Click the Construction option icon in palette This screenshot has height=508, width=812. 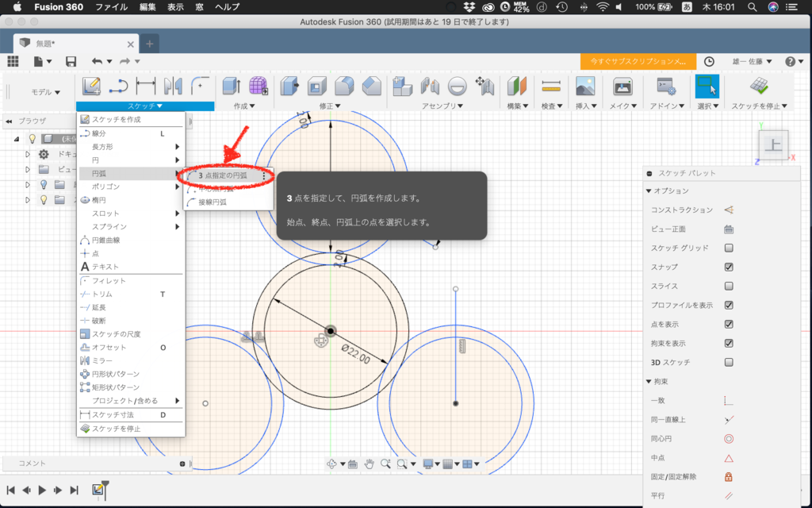point(729,210)
